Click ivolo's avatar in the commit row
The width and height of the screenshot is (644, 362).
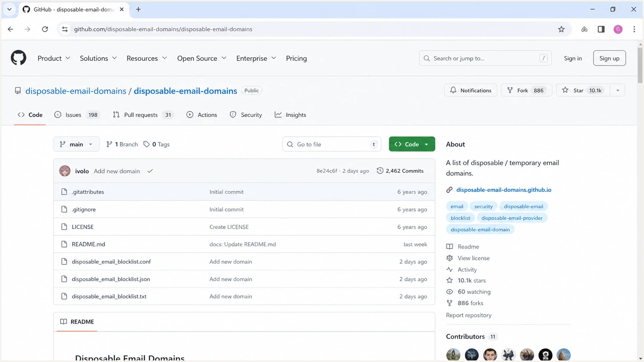tap(65, 171)
